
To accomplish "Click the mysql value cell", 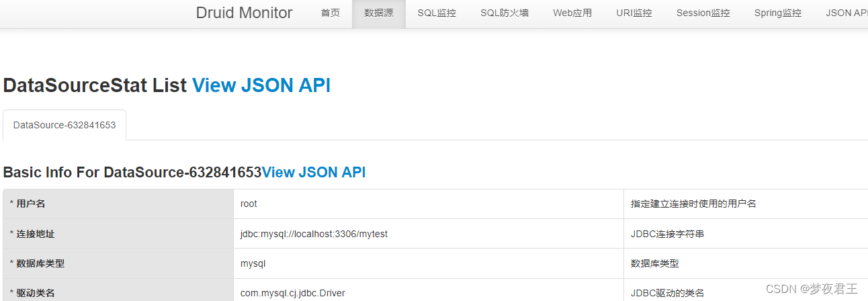I will 429,263.
